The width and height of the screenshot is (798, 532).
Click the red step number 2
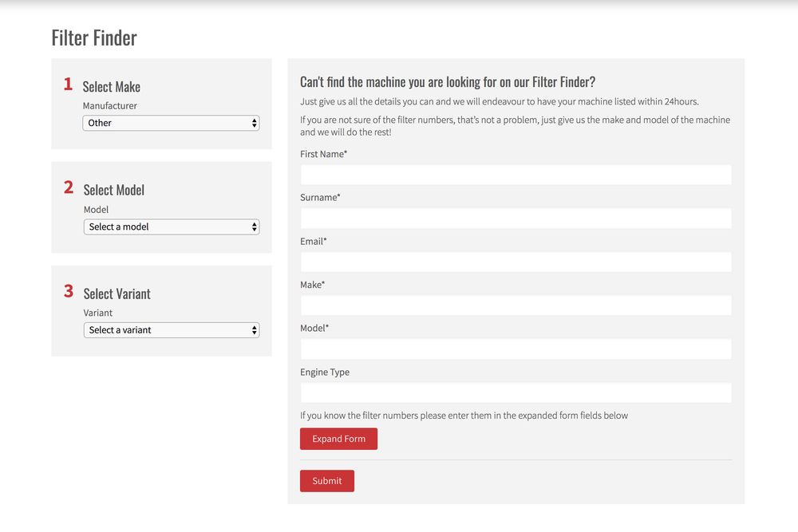(x=69, y=188)
